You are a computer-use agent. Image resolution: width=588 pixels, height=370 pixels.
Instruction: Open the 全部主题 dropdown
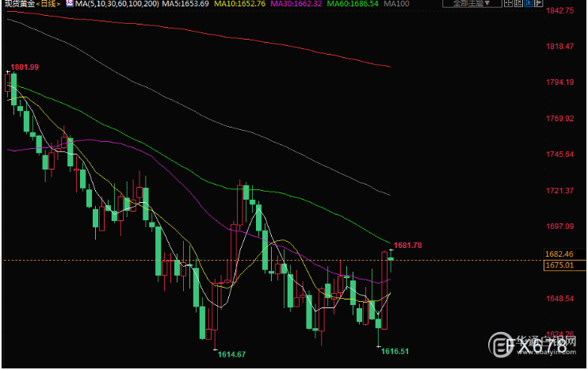[x=472, y=3]
